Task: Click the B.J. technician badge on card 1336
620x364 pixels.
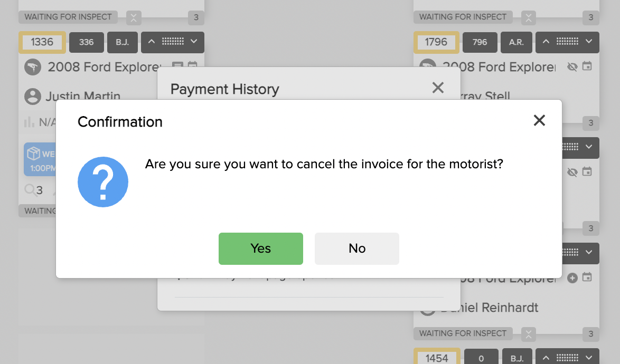Action: tap(122, 42)
